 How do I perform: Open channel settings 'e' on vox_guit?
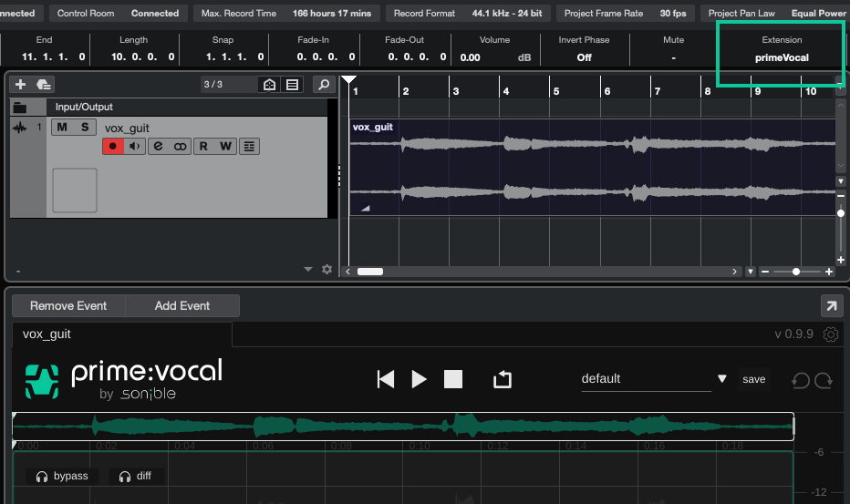(159, 147)
